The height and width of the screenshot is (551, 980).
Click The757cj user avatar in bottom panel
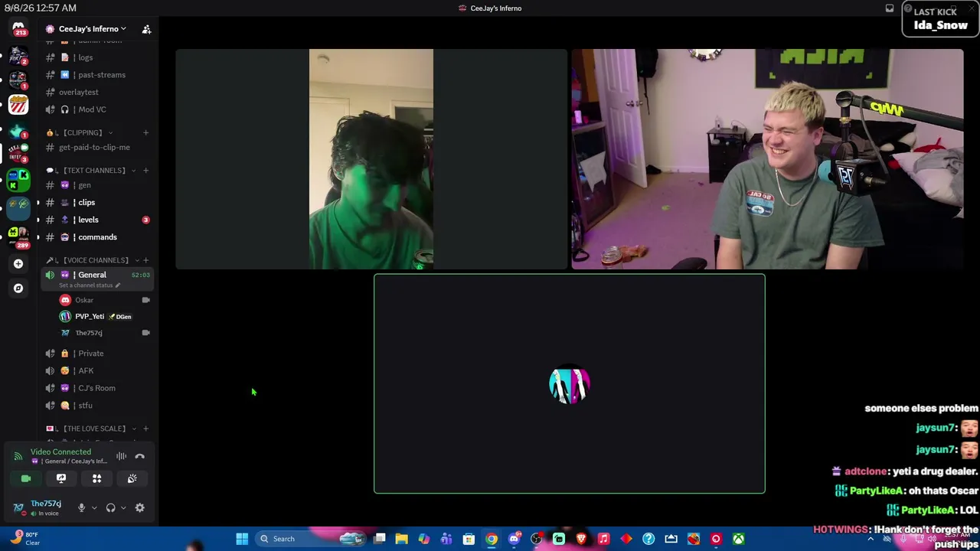point(18,507)
